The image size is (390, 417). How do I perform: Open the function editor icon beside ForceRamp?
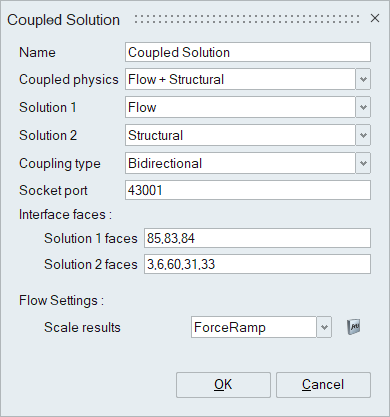tap(354, 327)
